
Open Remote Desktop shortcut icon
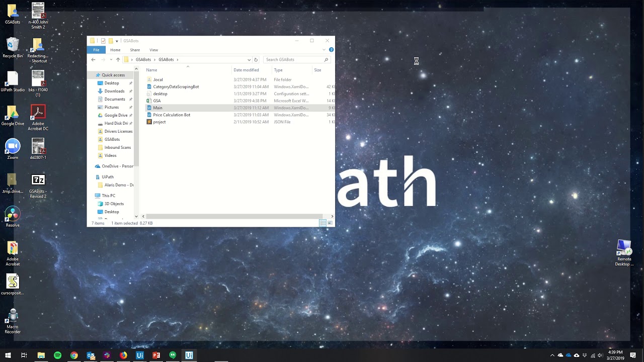pos(624,253)
